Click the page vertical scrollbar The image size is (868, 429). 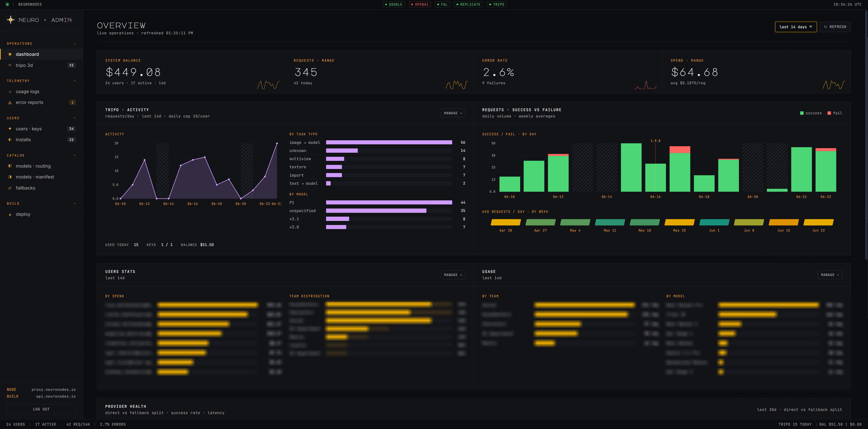[866, 135]
